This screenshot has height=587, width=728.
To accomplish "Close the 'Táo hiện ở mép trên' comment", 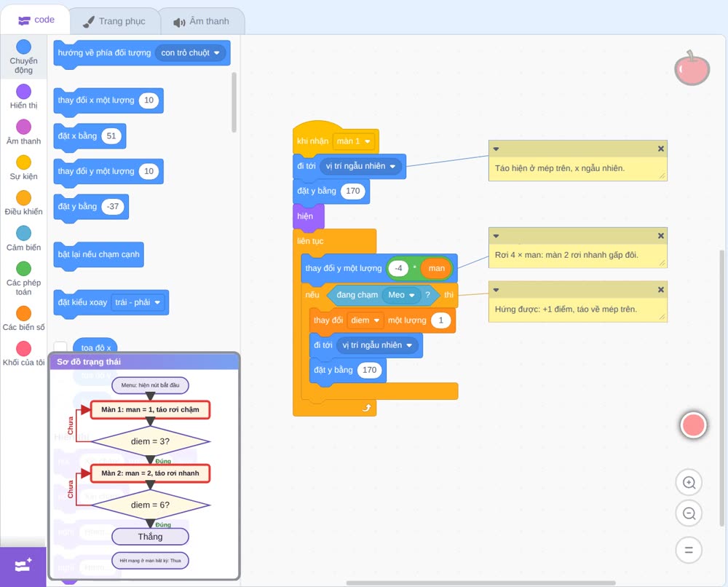I will pyautogui.click(x=661, y=149).
